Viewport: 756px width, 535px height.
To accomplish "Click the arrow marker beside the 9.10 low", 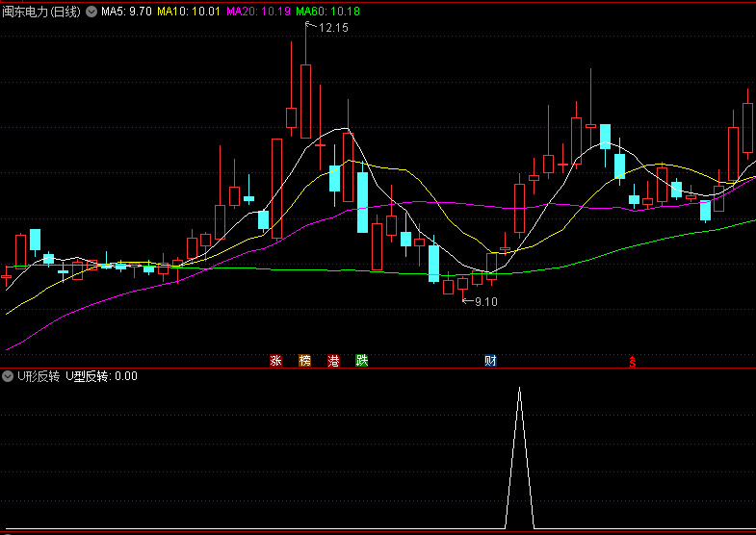I will (x=467, y=301).
